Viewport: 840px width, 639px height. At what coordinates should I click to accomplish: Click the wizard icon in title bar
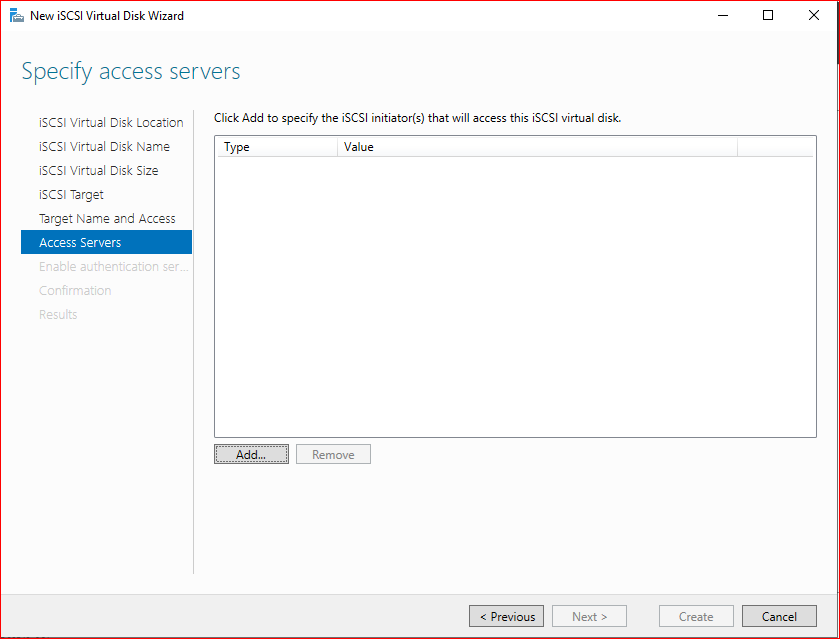pos(17,16)
